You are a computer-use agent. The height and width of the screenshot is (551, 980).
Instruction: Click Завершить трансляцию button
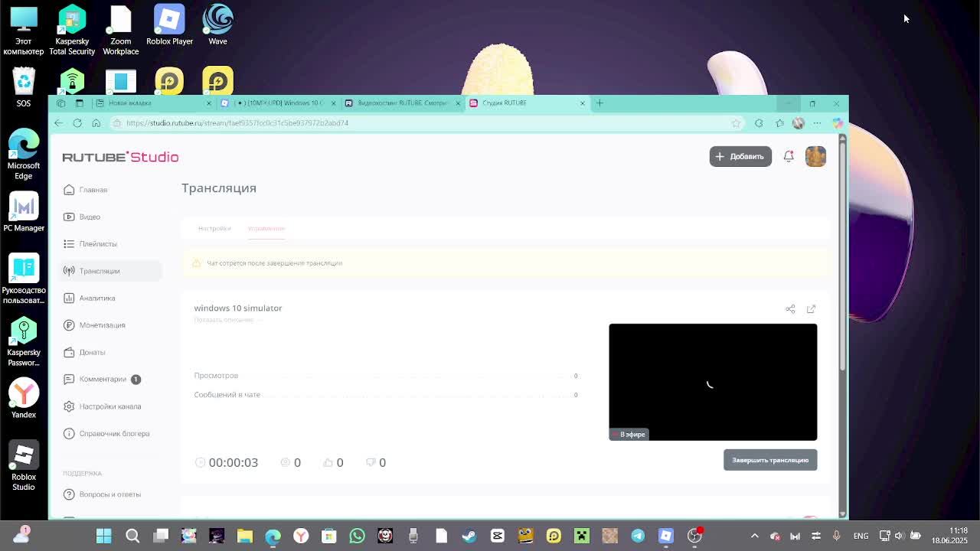tap(770, 460)
